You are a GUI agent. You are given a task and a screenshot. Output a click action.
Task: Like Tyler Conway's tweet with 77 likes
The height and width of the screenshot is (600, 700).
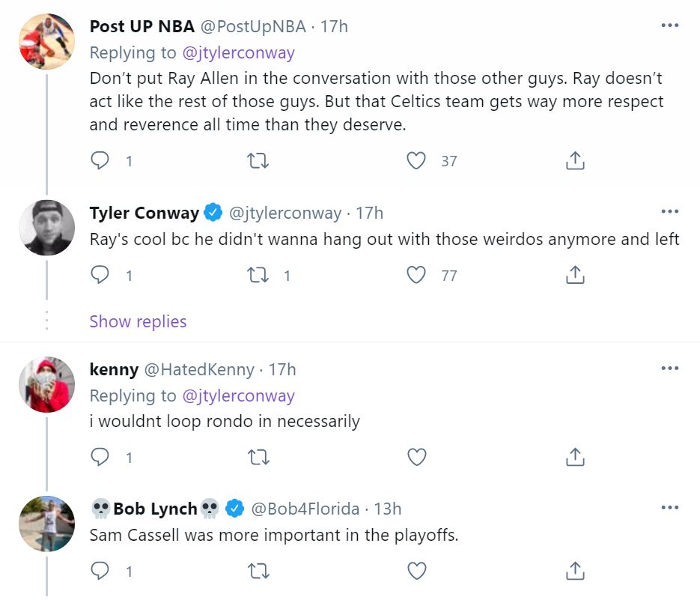point(416,276)
